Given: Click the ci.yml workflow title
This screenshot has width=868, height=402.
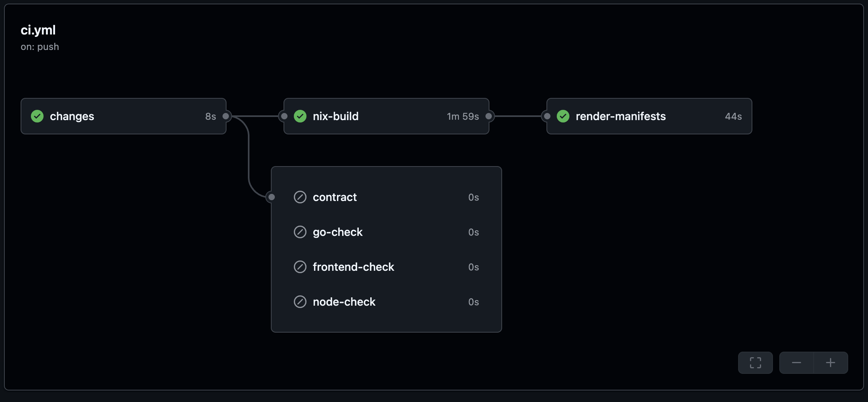Looking at the screenshot, I should 38,30.
